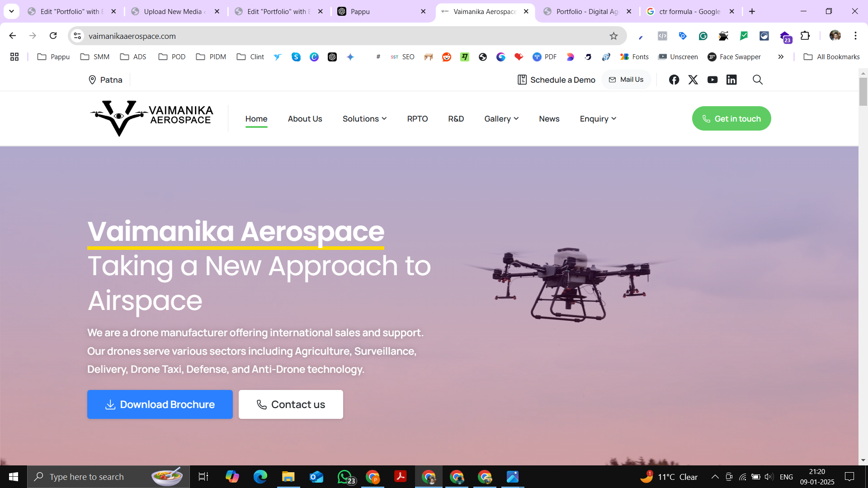Expand the Gallery dropdown menu
This screenshot has height=488, width=868.
501,119
